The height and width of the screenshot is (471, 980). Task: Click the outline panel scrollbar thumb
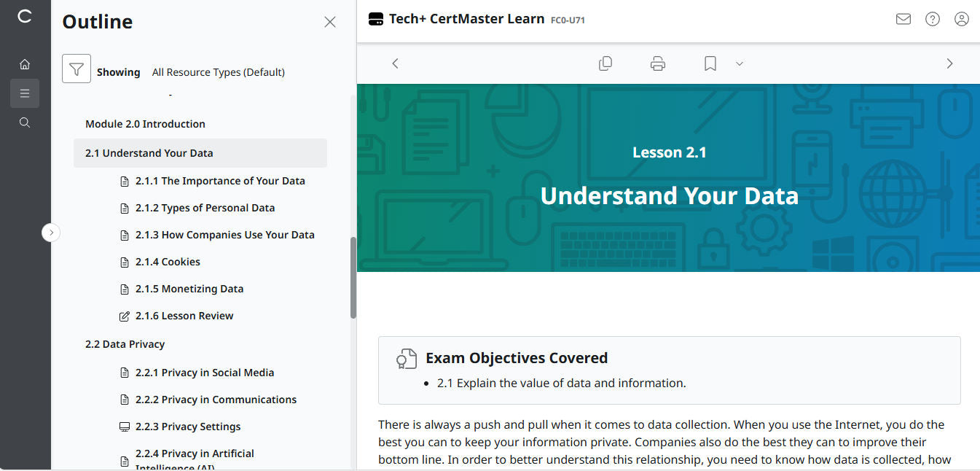tap(353, 277)
